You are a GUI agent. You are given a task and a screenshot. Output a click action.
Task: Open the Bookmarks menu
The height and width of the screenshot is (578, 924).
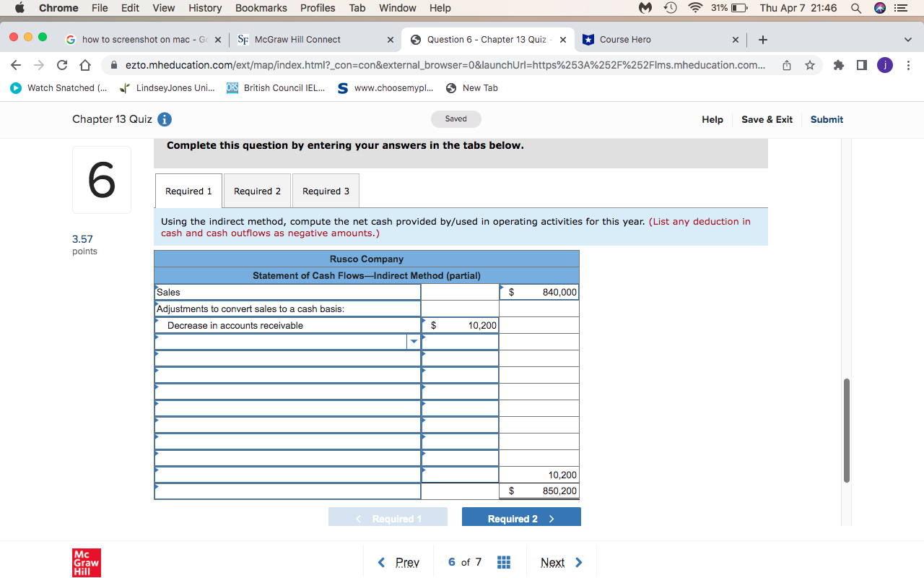coord(261,8)
